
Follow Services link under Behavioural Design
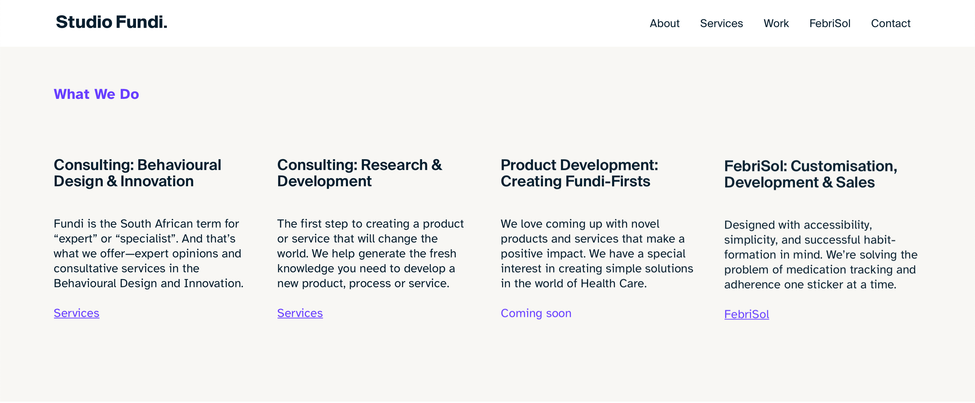click(76, 313)
